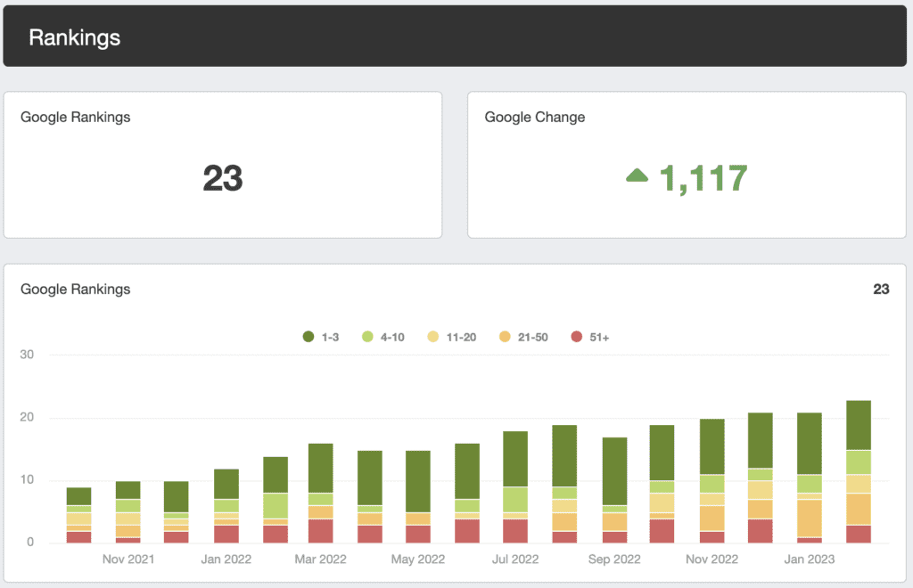Click the orange 21-50 legend dot
The image size is (913, 588).
pyautogui.click(x=505, y=337)
